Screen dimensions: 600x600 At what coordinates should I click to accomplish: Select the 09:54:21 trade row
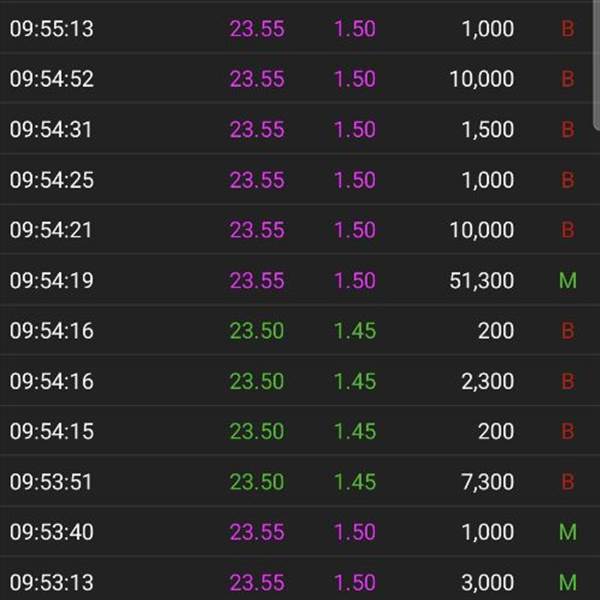pyautogui.click(x=297, y=230)
